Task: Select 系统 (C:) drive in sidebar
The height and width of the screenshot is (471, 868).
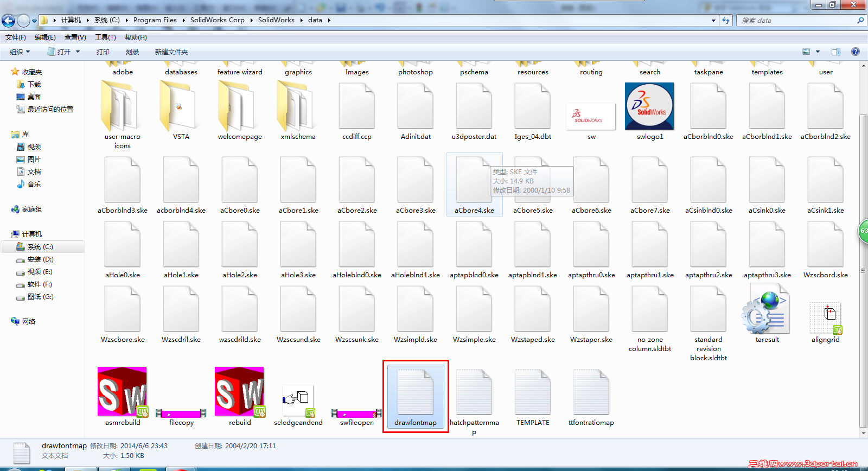Action: coord(43,246)
